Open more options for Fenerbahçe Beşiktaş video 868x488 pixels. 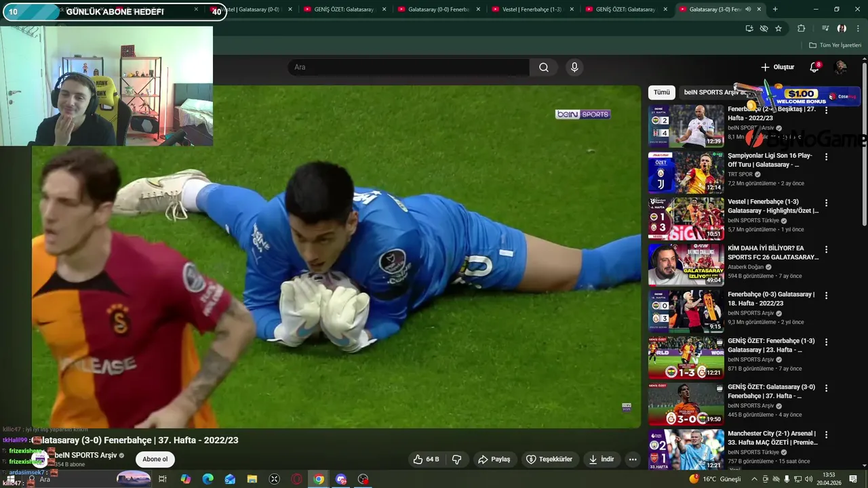tap(826, 110)
